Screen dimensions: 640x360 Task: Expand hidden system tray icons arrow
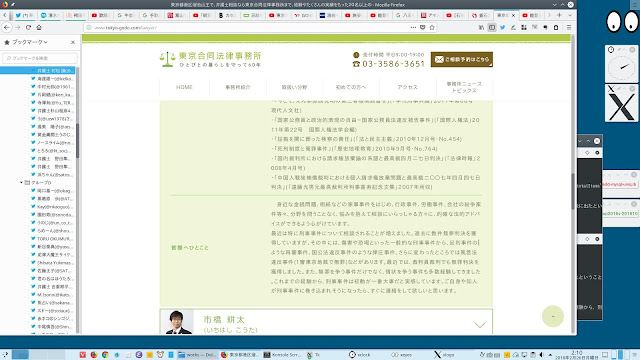coord(550,355)
